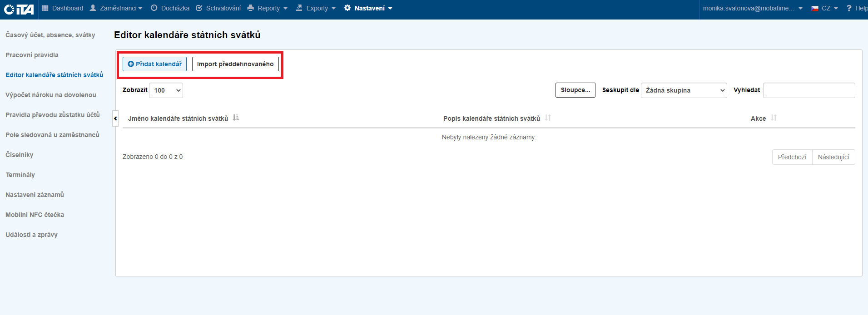Sort by Popis kalendáře sort icon
This screenshot has width=868, height=315.
(x=548, y=118)
